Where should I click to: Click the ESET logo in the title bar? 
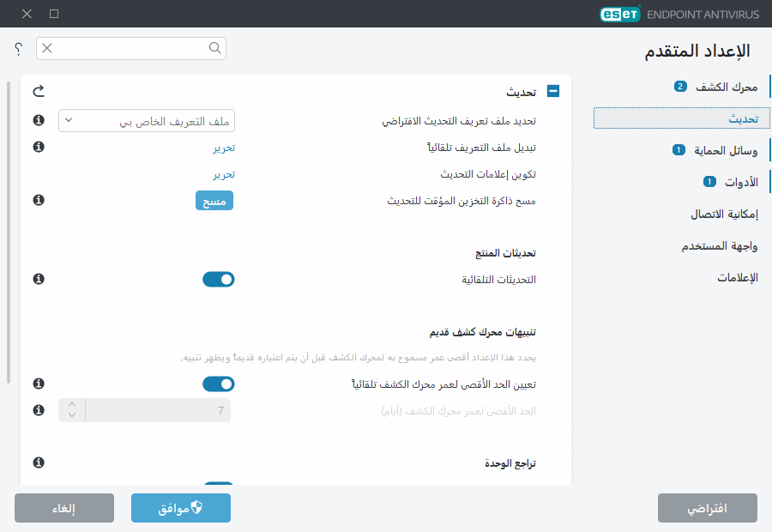pyautogui.click(x=619, y=14)
